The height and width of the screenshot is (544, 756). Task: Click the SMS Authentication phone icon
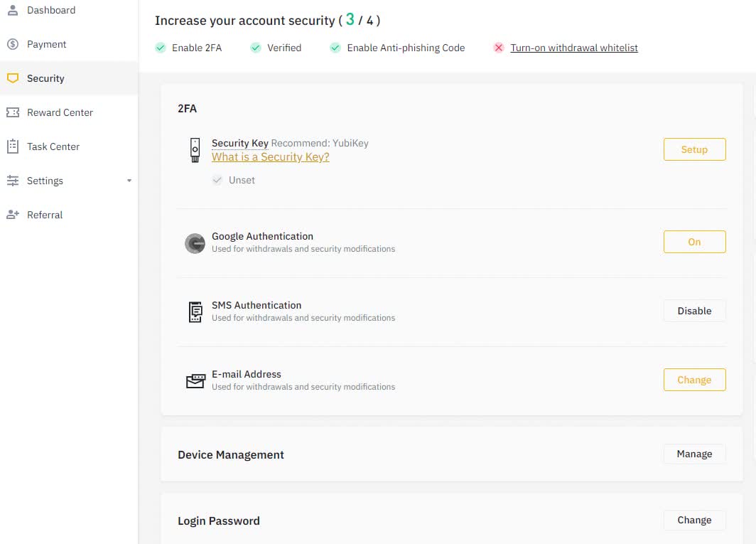point(195,312)
